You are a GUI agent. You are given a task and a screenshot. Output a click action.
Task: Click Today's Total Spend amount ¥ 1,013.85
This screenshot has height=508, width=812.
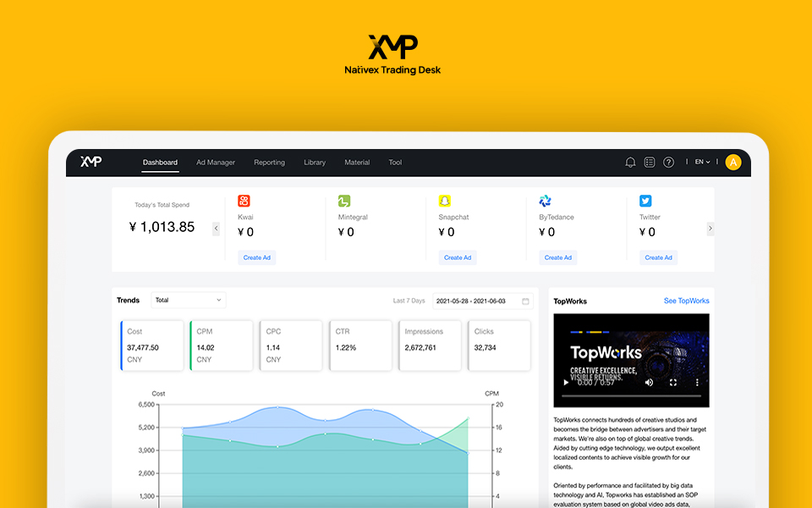(162, 227)
